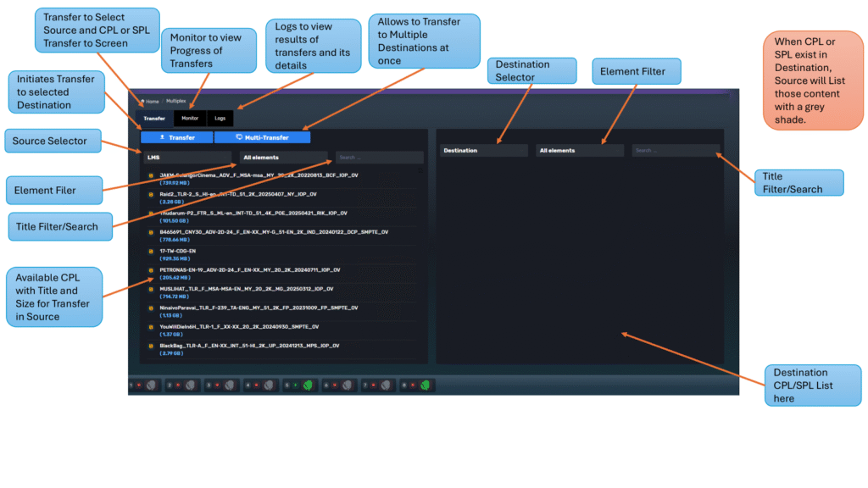This screenshot has height=488, width=868.
Task: Expand the destination All elements filter
Action: tap(581, 151)
